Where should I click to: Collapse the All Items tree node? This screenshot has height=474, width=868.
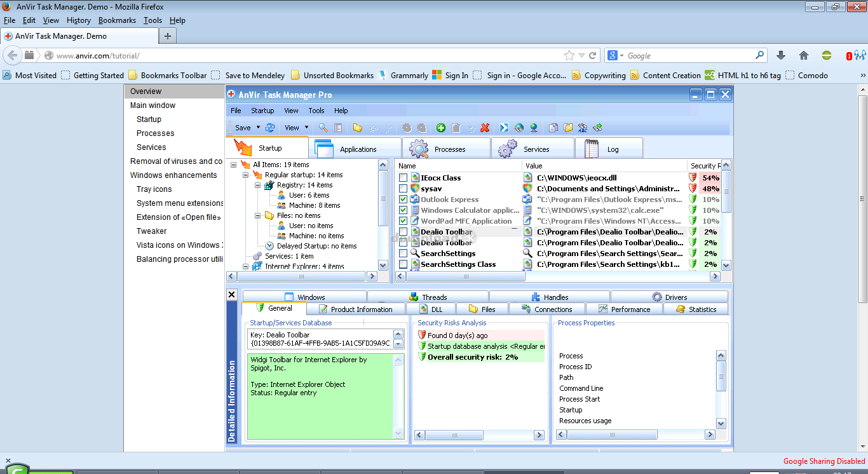(x=234, y=165)
